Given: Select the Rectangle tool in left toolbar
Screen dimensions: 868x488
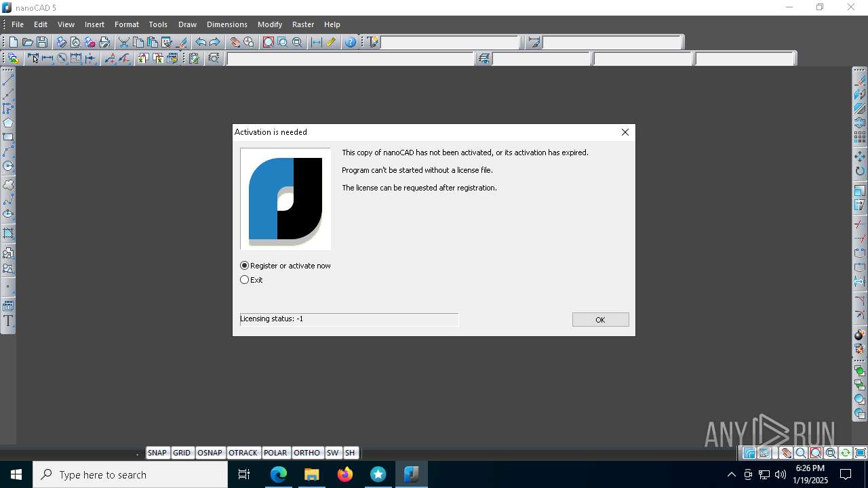Looking at the screenshot, I should tap(8, 137).
